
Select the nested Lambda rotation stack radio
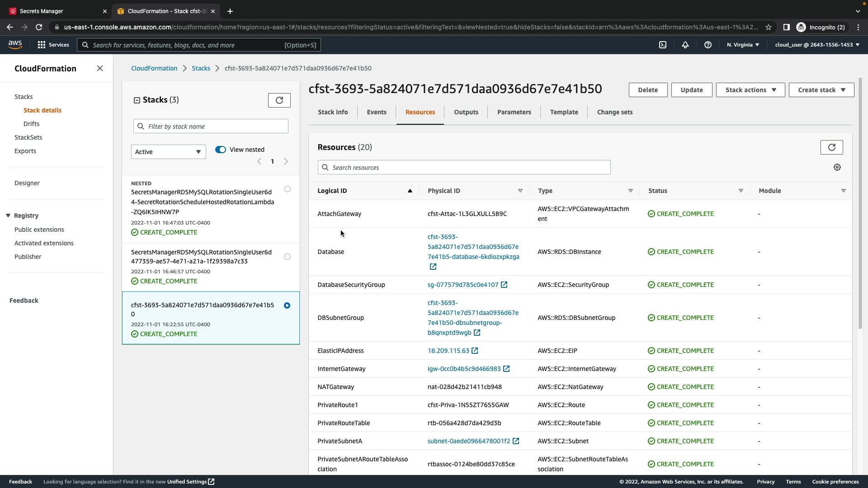point(288,189)
